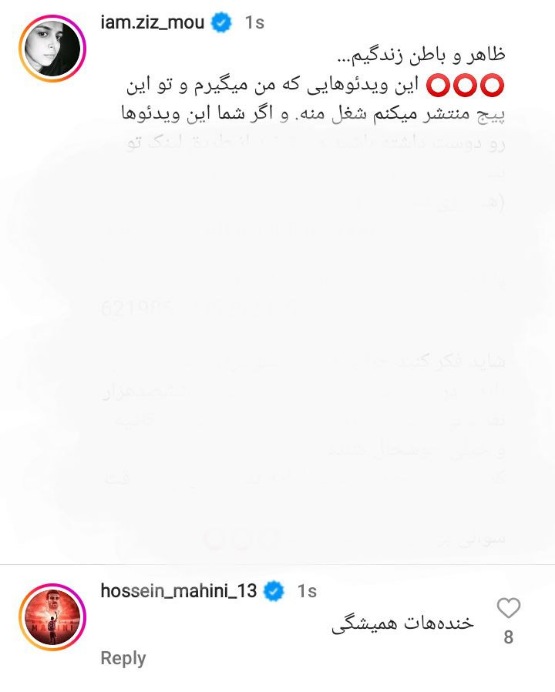Viewport: 555px width, 692px height.
Task: Select the caption line 'ظاهر و باطن زندگیم...'
Action: (x=421, y=56)
